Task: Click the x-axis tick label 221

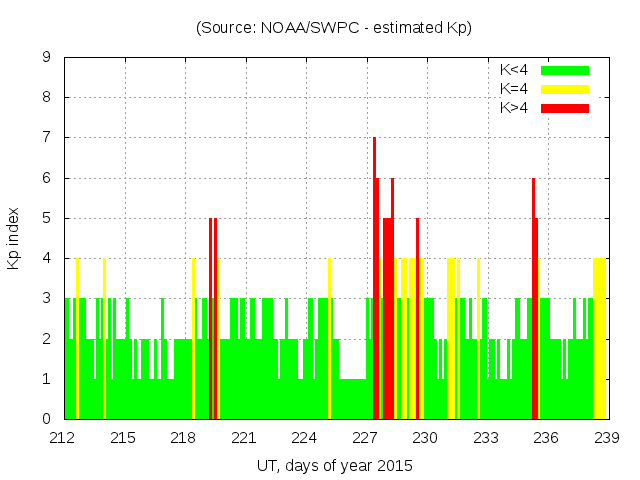Action: pyautogui.click(x=244, y=438)
